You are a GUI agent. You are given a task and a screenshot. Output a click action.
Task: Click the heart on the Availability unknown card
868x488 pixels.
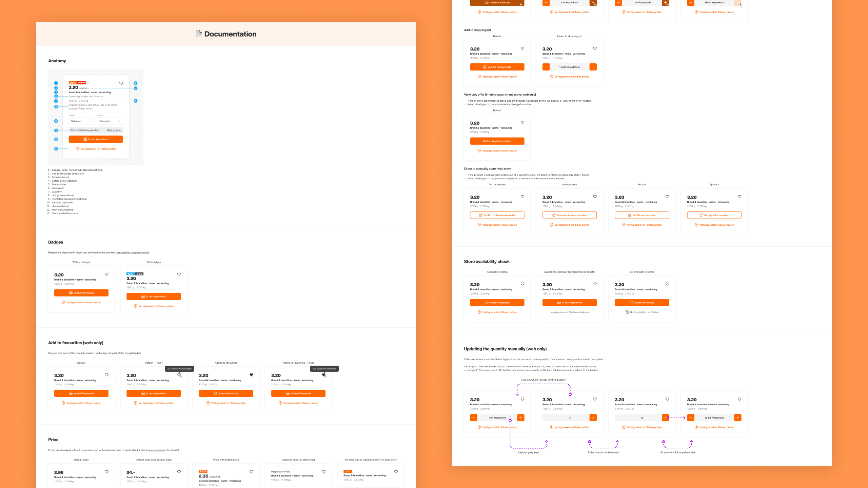tap(595, 284)
